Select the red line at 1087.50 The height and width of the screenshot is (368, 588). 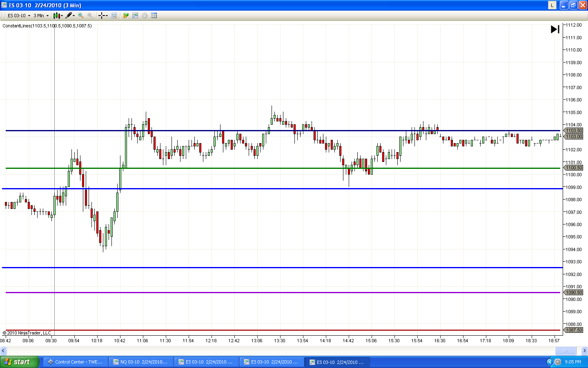point(283,330)
